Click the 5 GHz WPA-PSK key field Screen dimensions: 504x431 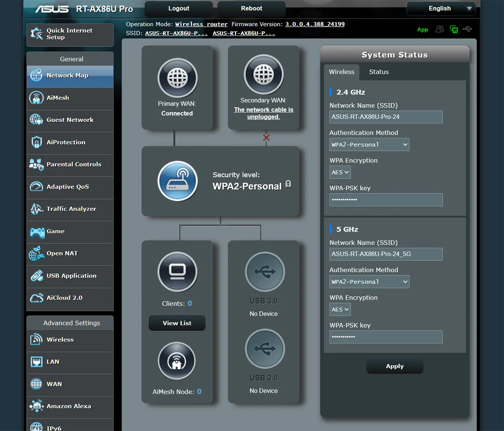[386, 337]
